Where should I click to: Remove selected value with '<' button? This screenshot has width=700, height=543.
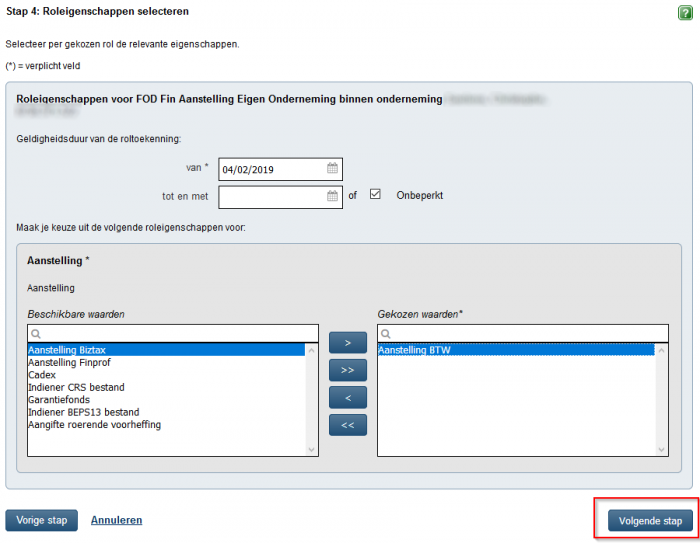pyautogui.click(x=347, y=397)
